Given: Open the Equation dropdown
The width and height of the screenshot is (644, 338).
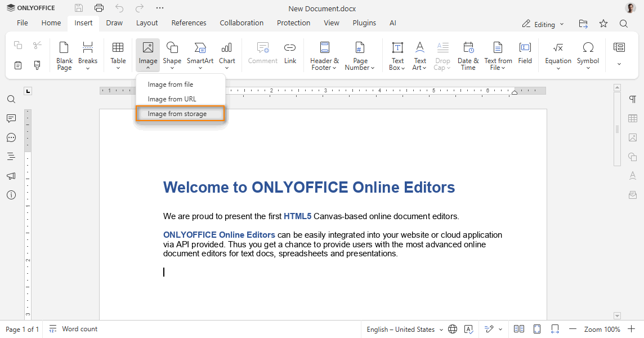Looking at the screenshot, I should (x=558, y=56).
